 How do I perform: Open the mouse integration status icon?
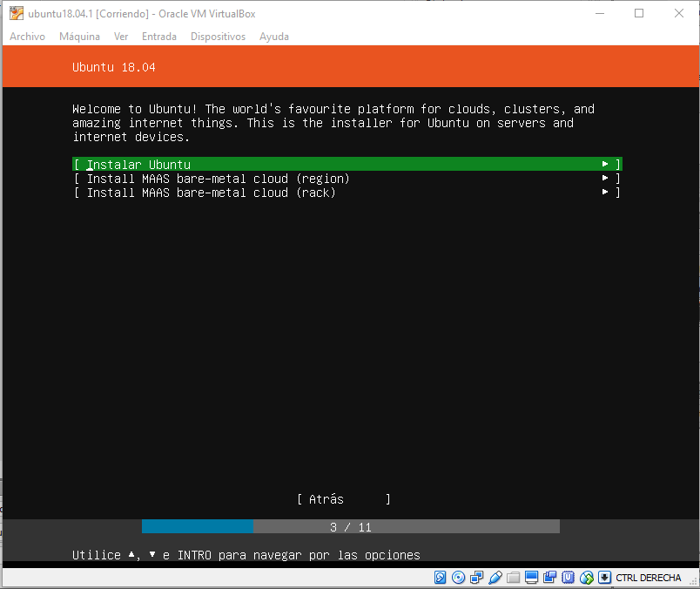[587, 578]
